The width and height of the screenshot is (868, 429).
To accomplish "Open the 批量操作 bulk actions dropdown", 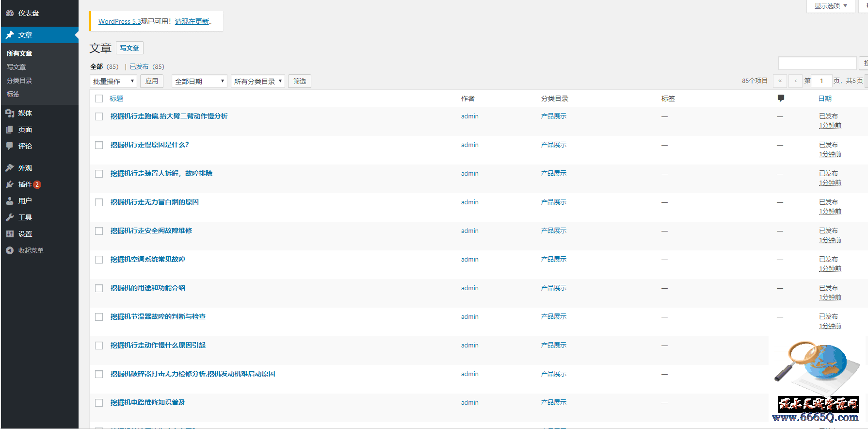I will (113, 81).
